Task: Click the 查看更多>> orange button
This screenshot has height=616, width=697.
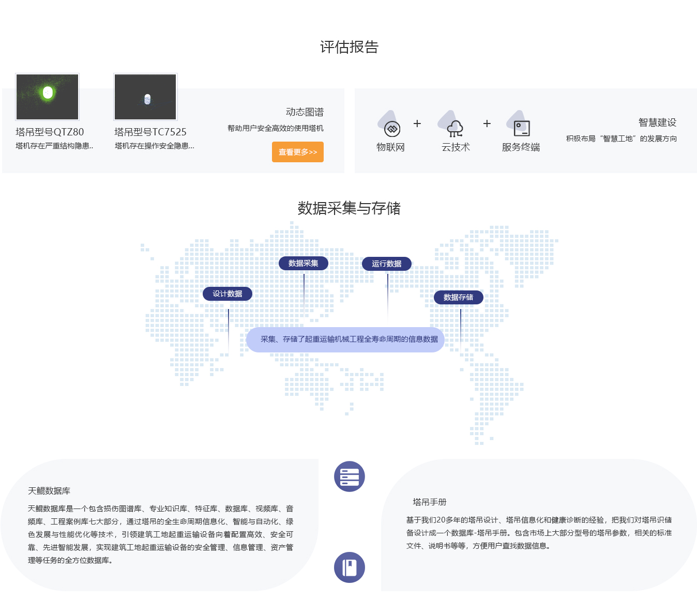Action: coord(298,152)
